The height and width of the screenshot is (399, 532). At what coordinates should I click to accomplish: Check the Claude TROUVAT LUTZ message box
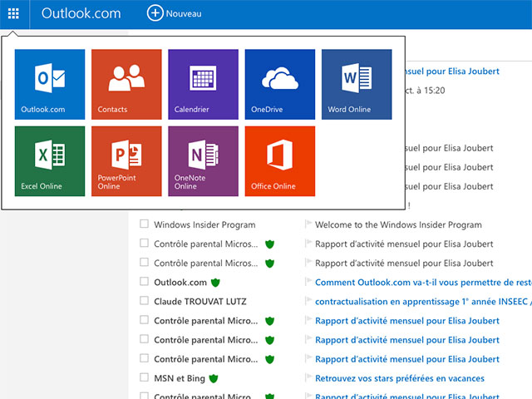144,301
